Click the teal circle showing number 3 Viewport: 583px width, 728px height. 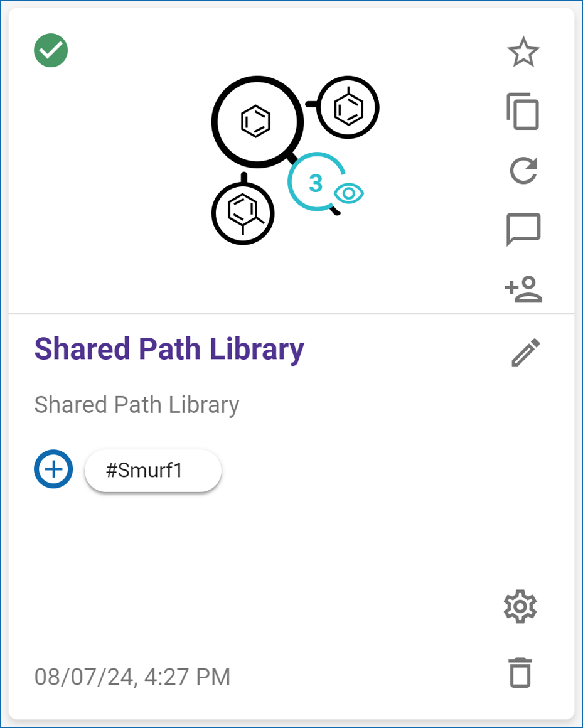click(x=315, y=183)
